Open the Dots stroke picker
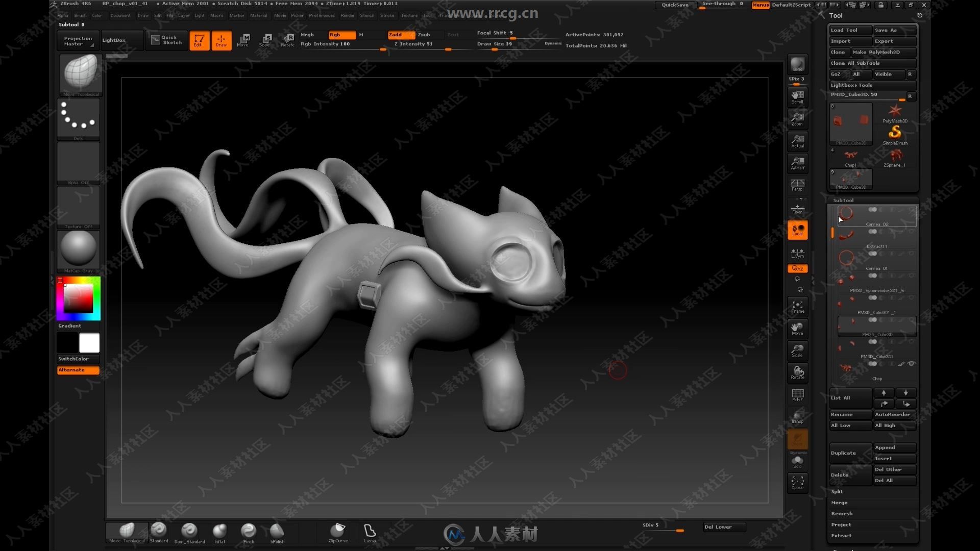 click(78, 119)
